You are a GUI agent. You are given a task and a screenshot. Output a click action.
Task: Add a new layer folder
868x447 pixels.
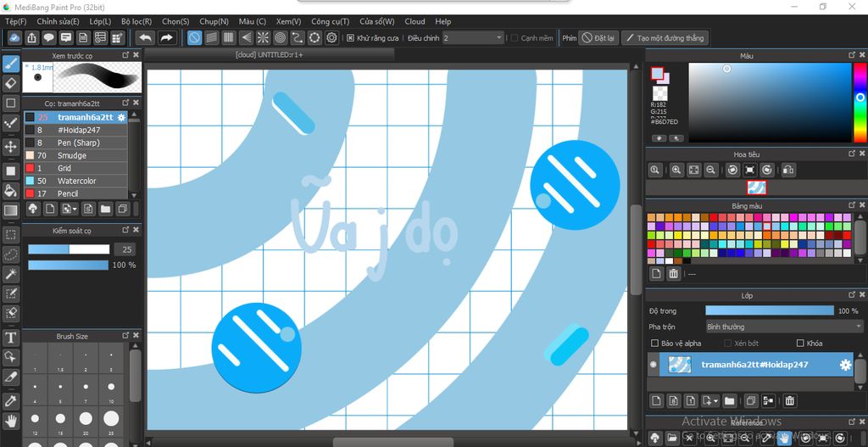[729, 400]
